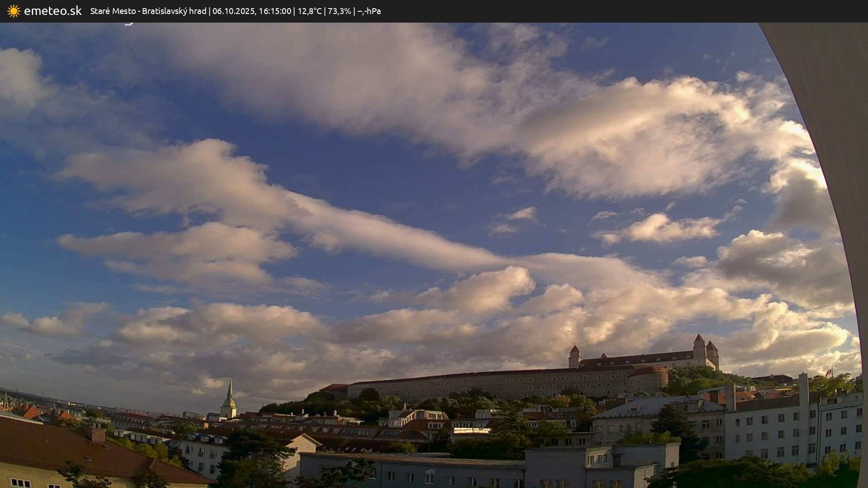868x488 pixels.
Task: Click the flag on pole near castle
Action: [829, 372]
